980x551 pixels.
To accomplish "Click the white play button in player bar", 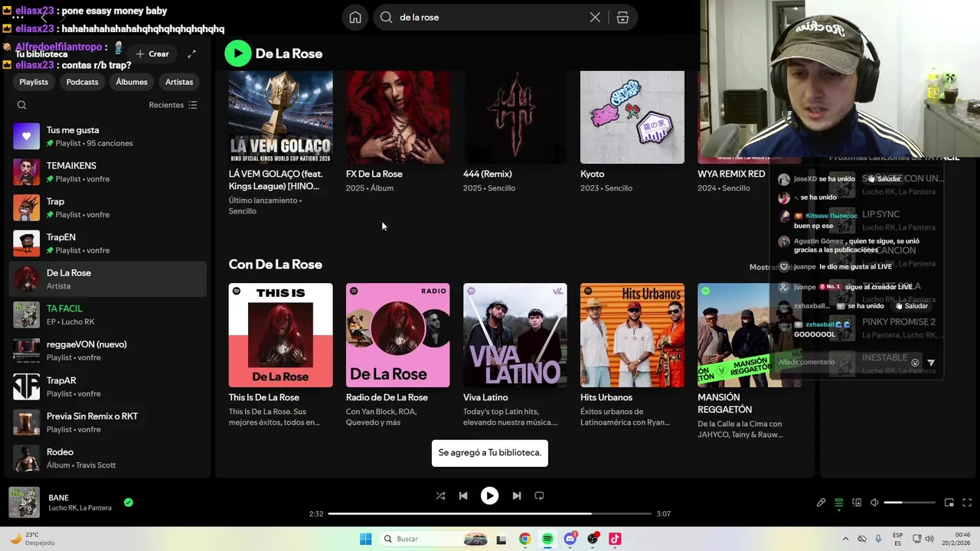I will click(489, 496).
